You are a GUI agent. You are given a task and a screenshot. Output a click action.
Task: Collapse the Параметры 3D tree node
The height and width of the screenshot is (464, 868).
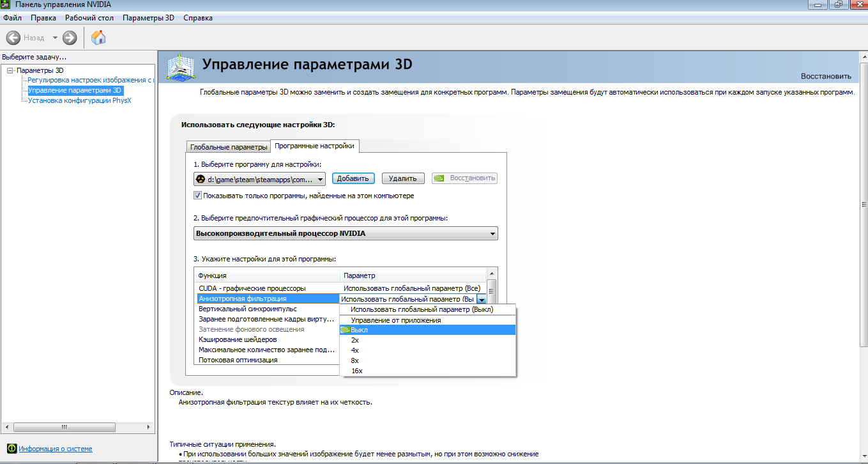(10, 70)
